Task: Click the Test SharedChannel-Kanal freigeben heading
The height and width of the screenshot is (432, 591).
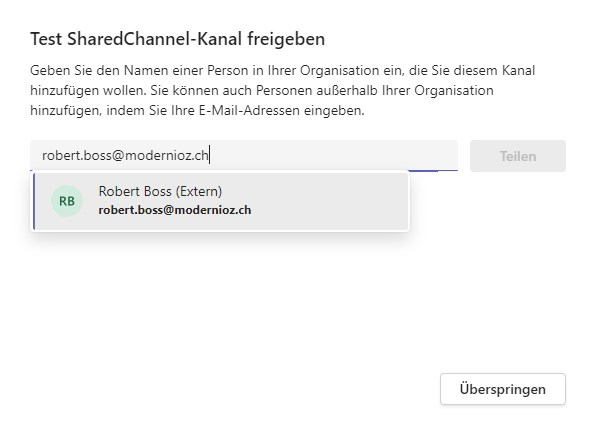Action: [x=177, y=39]
